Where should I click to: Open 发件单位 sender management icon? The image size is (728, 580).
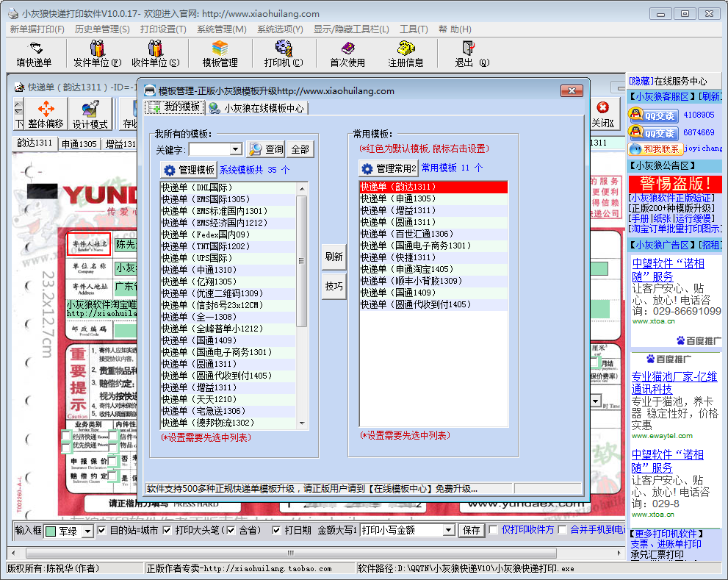[x=97, y=54]
